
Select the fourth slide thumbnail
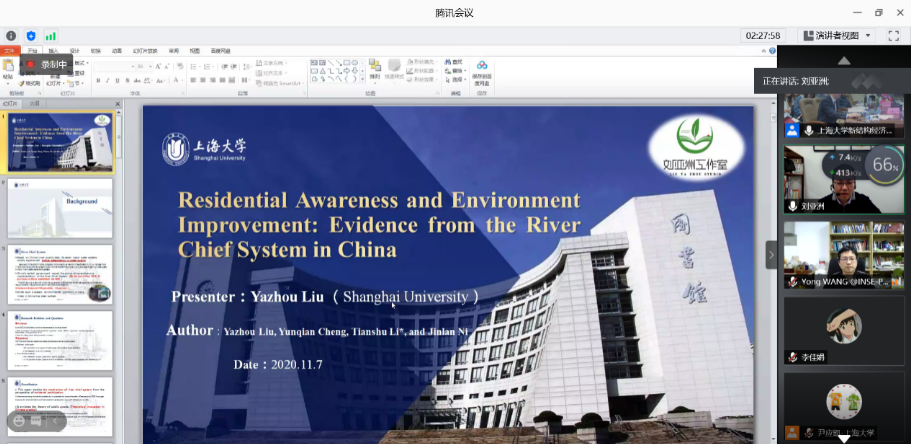point(60,339)
